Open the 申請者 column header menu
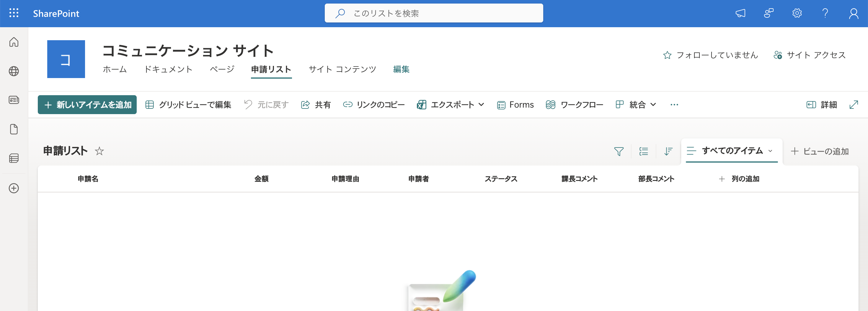 click(x=419, y=179)
